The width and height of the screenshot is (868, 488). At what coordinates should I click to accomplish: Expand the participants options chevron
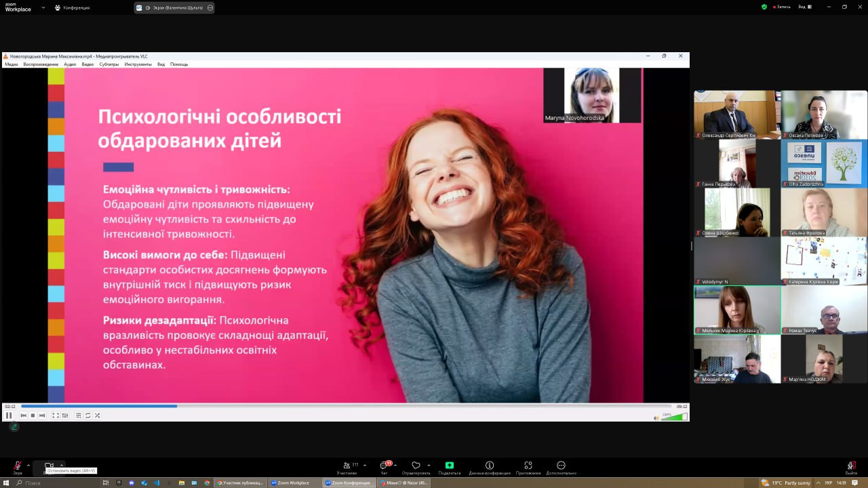coord(365,465)
